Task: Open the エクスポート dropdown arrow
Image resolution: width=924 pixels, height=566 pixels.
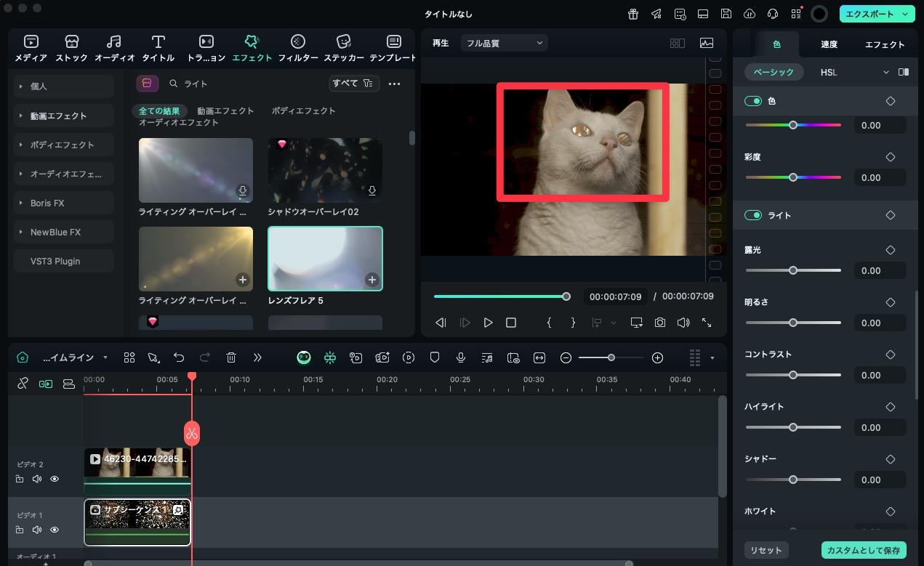Action: tap(904, 14)
